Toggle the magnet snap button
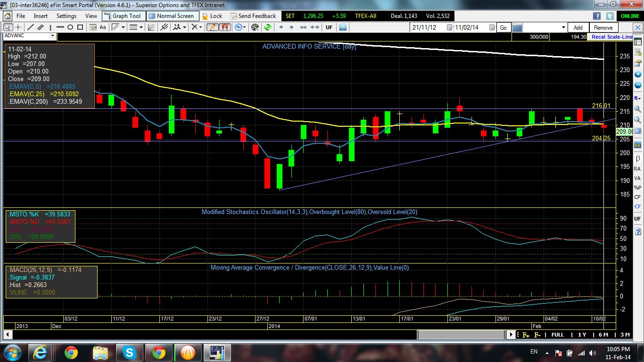 click(x=225, y=27)
